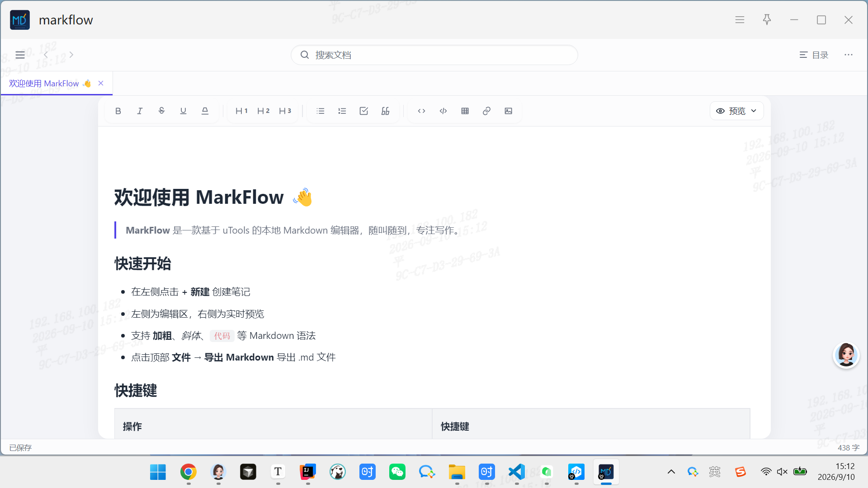Show hidden system tray icons
This screenshot has height=488, width=868.
click(671, 472)
